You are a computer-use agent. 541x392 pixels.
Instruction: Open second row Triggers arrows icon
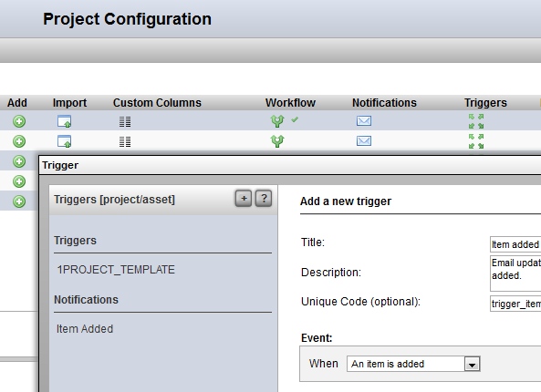(x=476, y=141)
